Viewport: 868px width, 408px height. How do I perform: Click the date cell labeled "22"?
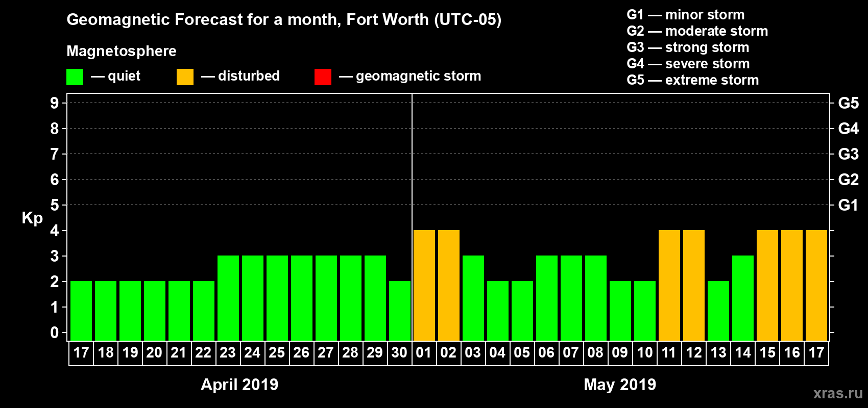[204, 353]
